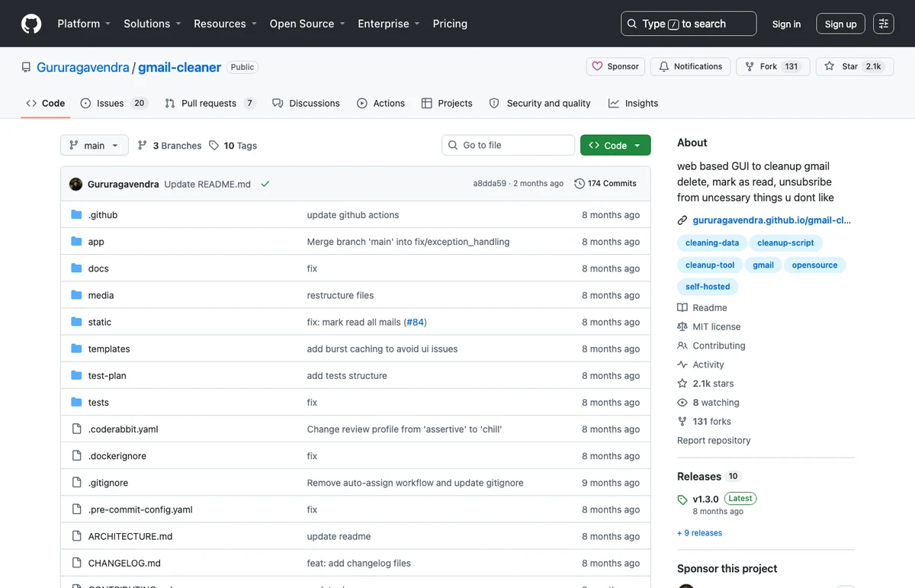The image size is (915, 588).
Task: Open the docs folder icon
Action: click(x=76, y=268)
